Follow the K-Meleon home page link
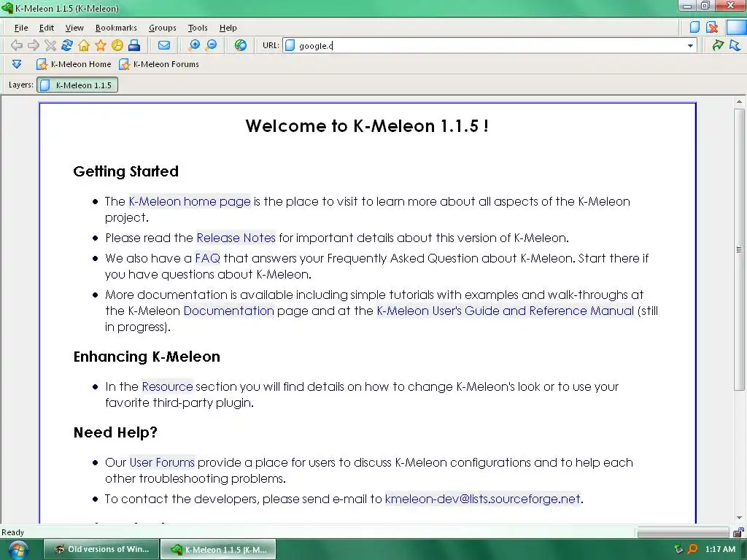This screenshot has height=560, width=747. 190,201
